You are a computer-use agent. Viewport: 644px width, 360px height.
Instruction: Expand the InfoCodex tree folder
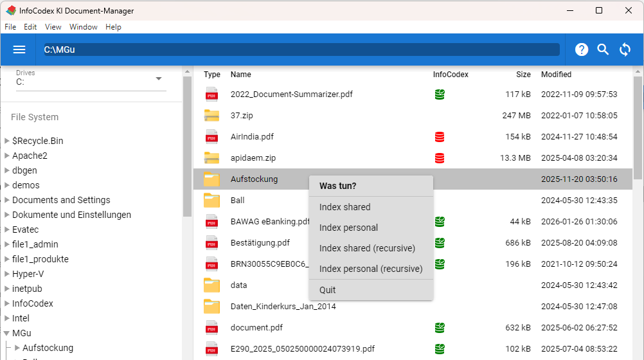click(6, 303)
